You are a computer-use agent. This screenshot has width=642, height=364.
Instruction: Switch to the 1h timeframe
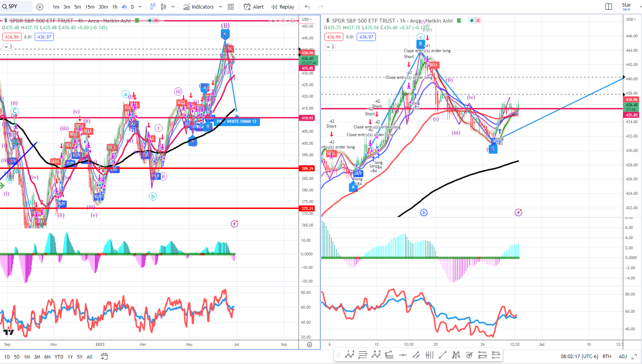(x=115, y=7)
